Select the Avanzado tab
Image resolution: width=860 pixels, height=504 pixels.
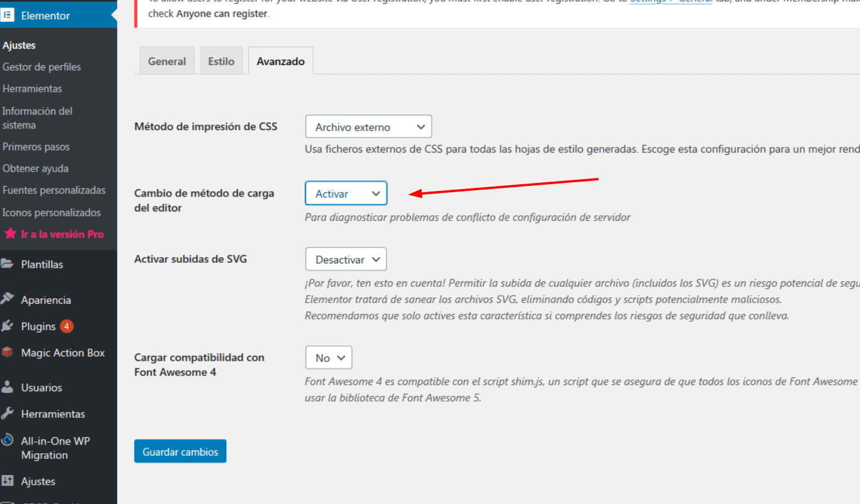point(280,61)
